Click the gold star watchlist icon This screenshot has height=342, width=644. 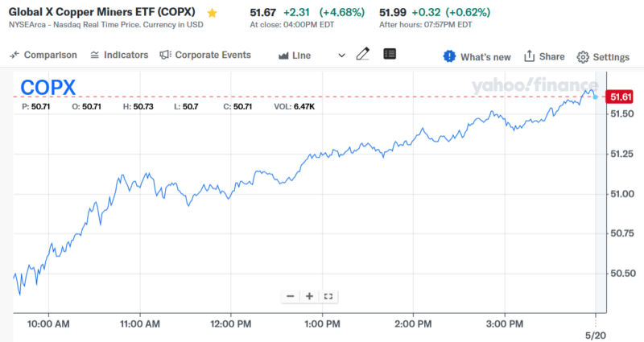point(212,14)
